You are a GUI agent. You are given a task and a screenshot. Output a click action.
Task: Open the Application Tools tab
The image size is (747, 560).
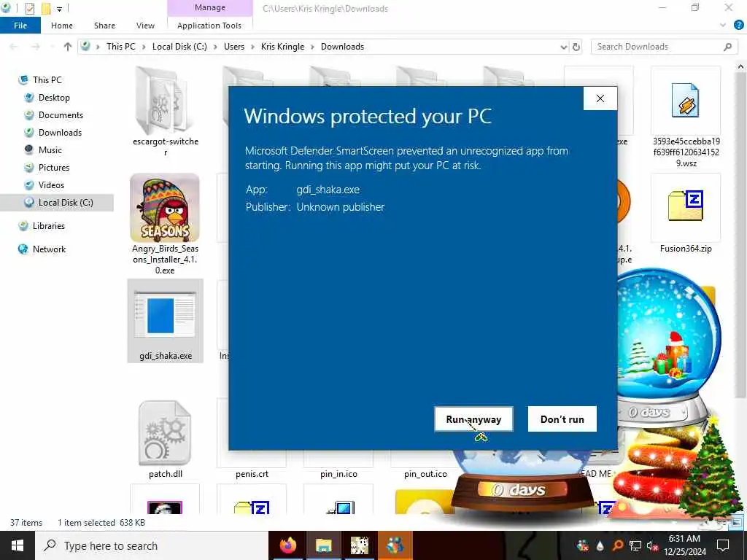pyautogui.click(x=209, y=26)
